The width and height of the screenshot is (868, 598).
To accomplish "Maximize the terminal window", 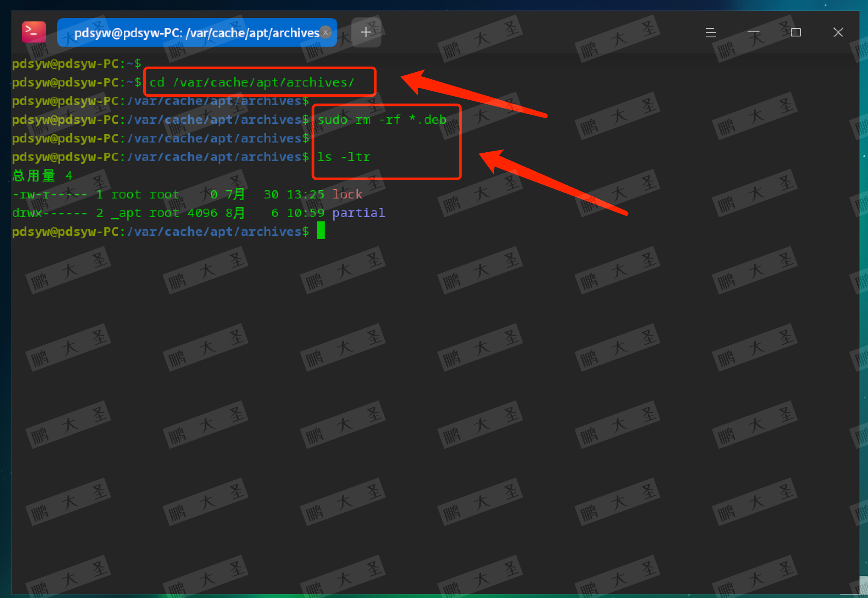I will coord(796,33).
